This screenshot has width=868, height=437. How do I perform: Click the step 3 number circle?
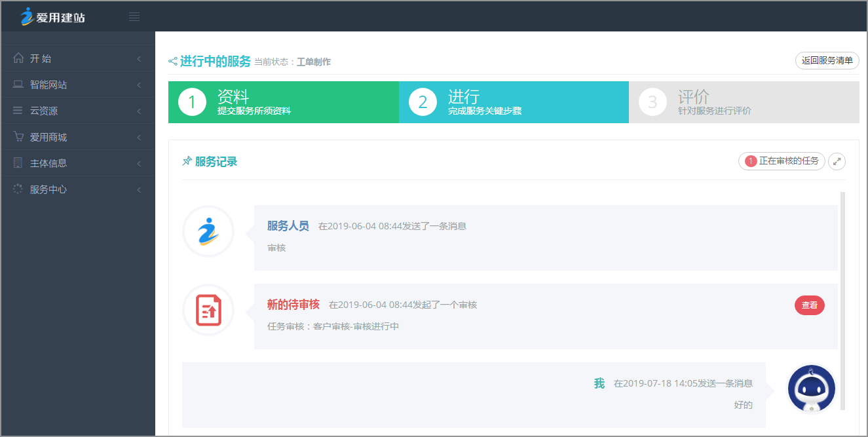652,102
